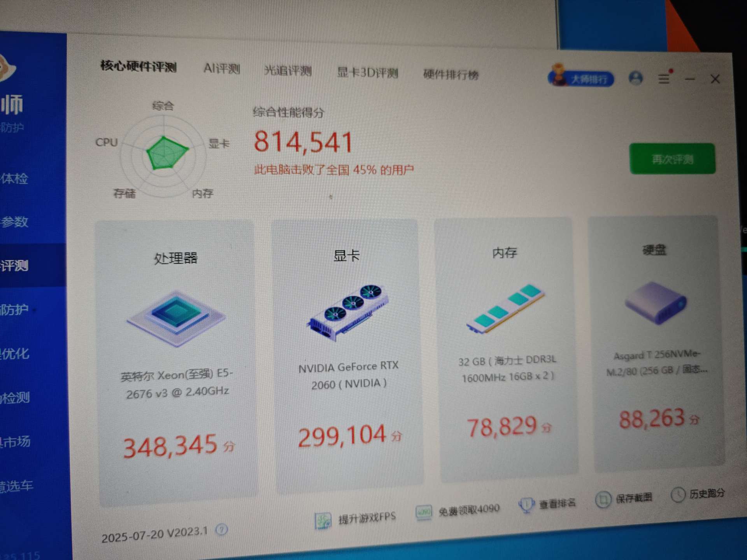
Task: Open the 历史跑分 history link
Action: (707, 493)
